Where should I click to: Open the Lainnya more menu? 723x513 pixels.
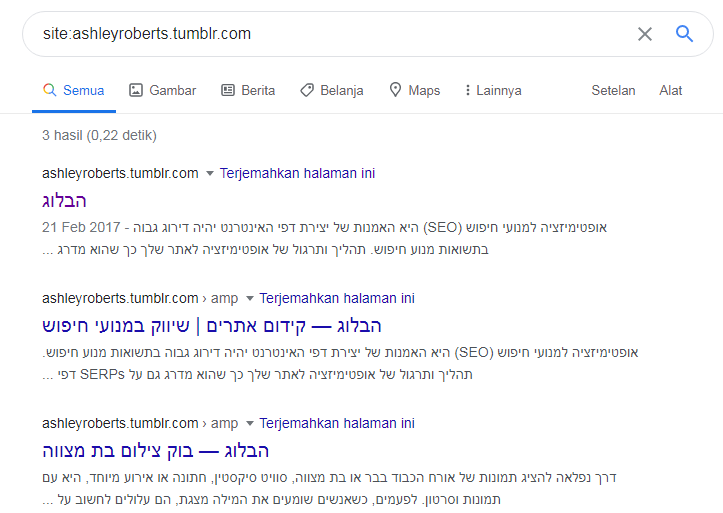(493, 90)
